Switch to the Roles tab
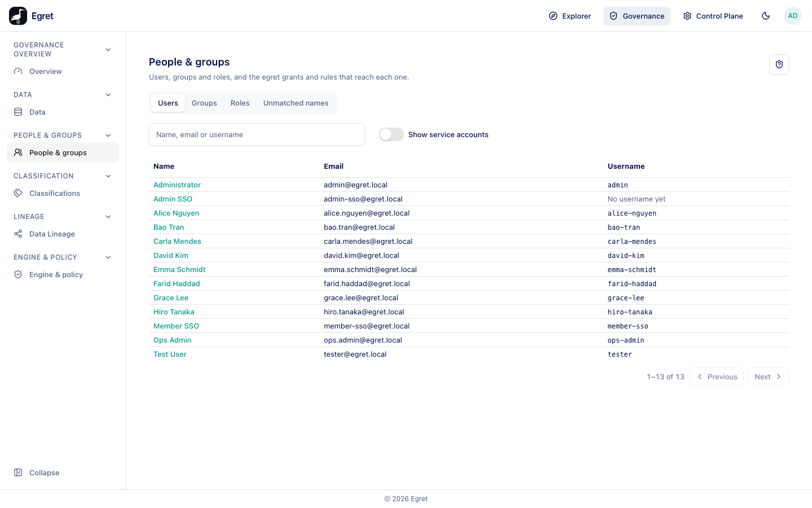 point(240,103)
